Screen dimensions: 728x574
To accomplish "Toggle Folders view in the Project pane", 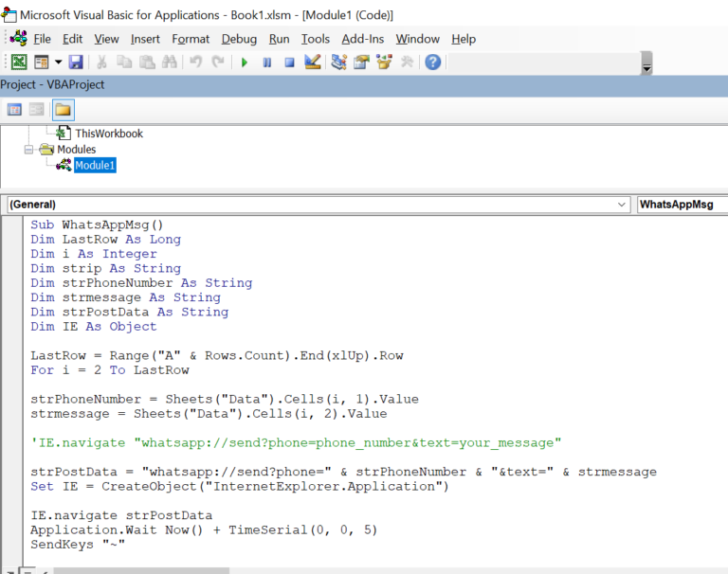I will click(64, 110).
